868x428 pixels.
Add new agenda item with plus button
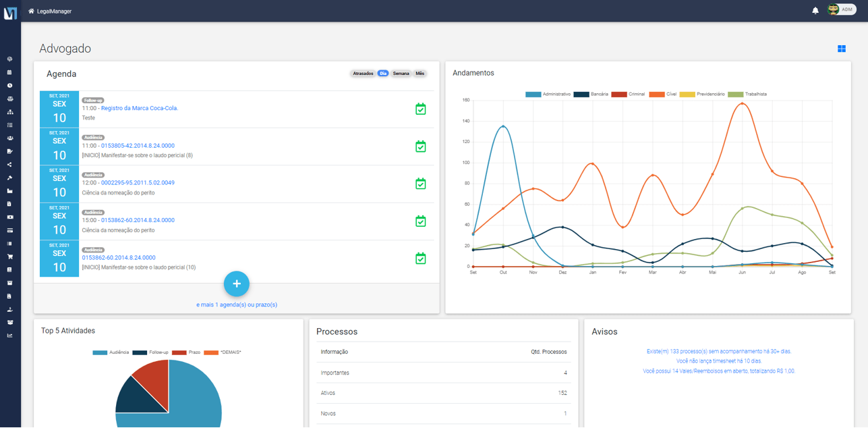click(x=237, y=284)
